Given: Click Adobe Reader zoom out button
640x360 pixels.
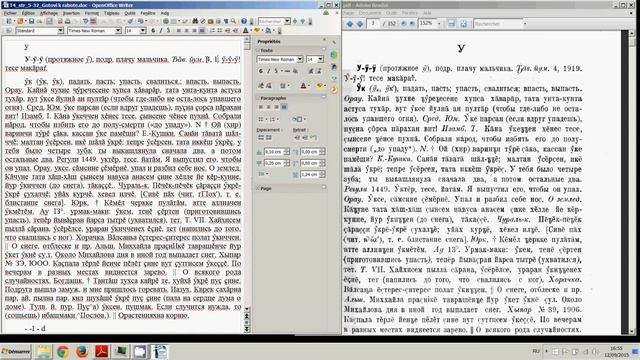Looking at the screenshot, I should point(403,24).
